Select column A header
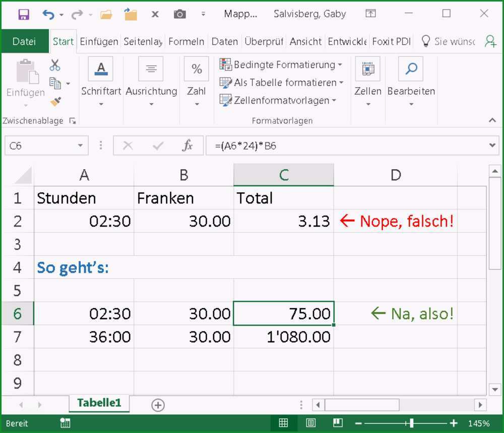 click(84, 175)
